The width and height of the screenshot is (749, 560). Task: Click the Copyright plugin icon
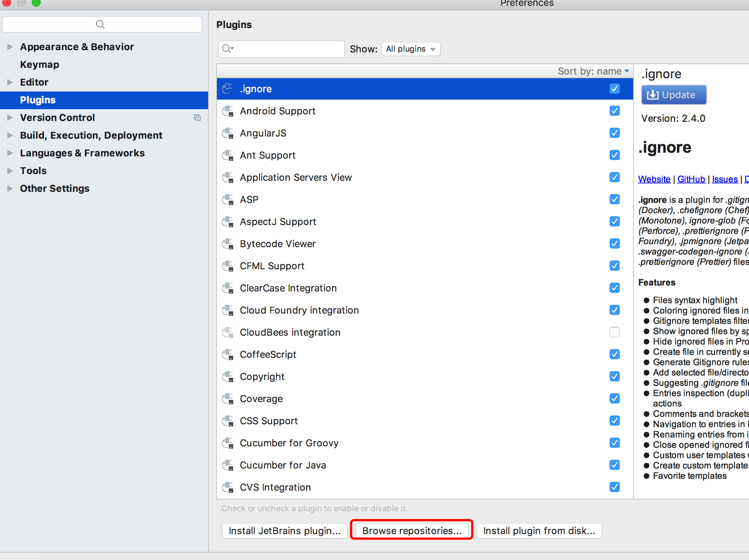click(x=228, y=377)
